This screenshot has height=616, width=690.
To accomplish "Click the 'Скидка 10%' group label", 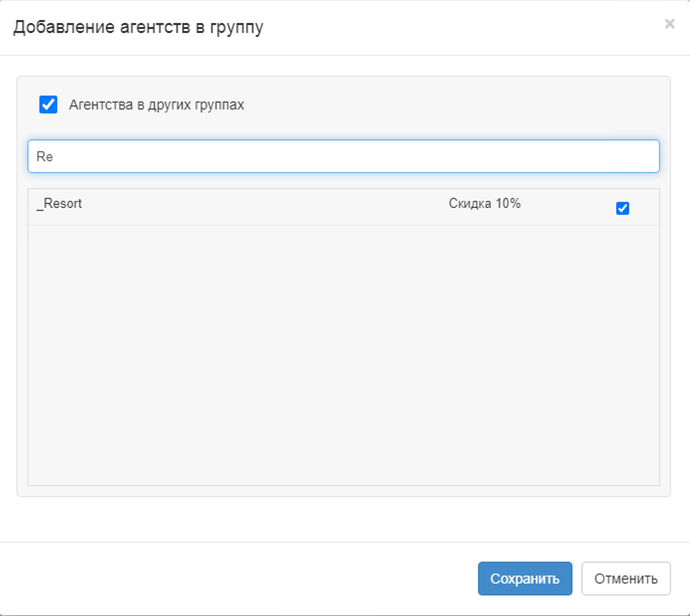I will pyautogui.click(x=484, y=204).
